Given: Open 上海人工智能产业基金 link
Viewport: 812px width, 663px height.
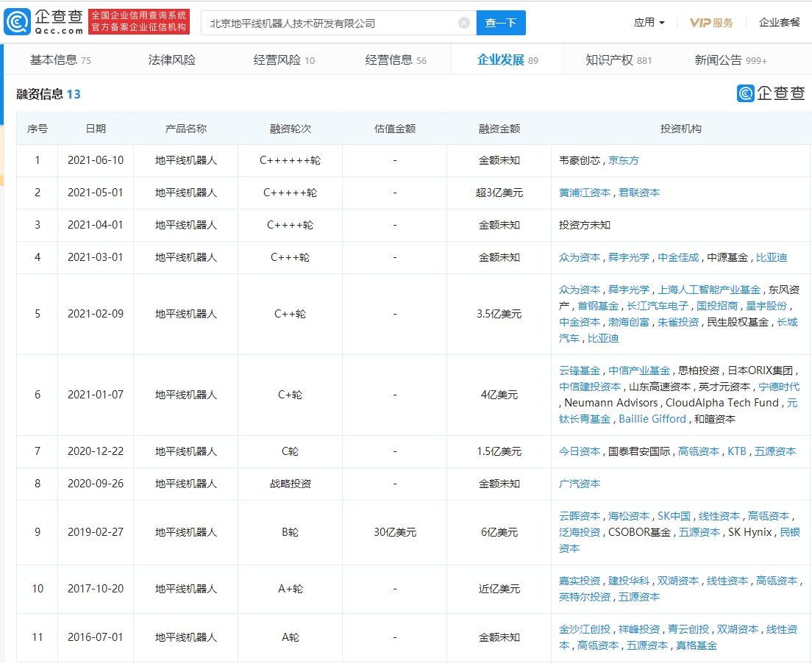Looking at the screenshot, I should point(709,290).
